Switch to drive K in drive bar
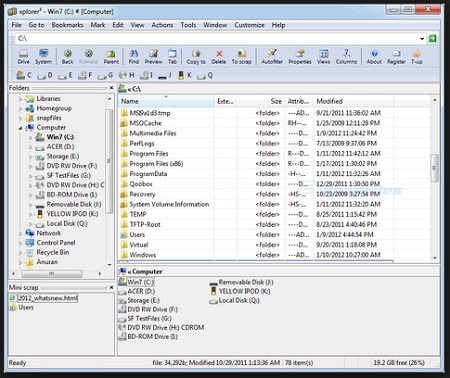The width and height of the screenshot is (450, 378). coord(185,75)
